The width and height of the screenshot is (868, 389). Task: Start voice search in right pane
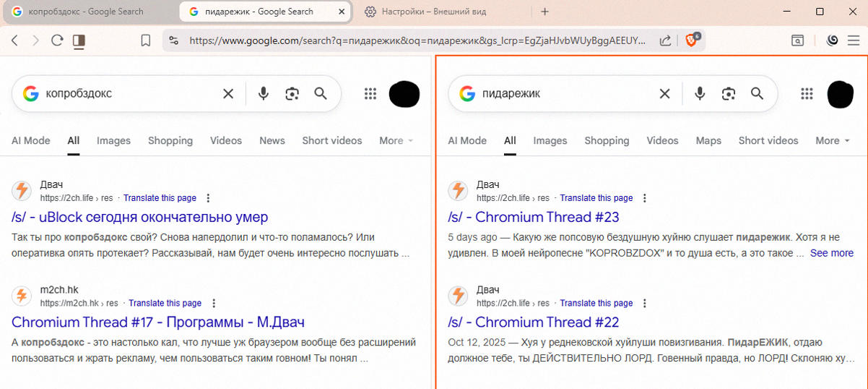pyautogui.click(x=700, y=93)
